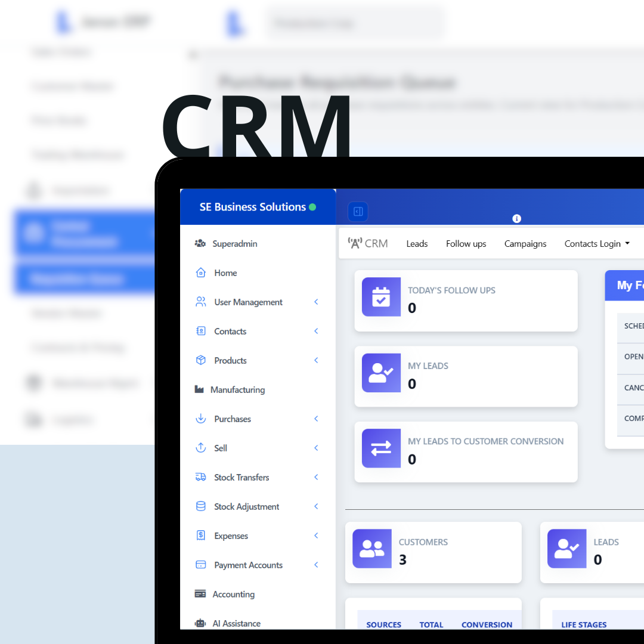Sort by Sources column header
The height and width of the screenshot is (644, 644).
click(383, 625)
